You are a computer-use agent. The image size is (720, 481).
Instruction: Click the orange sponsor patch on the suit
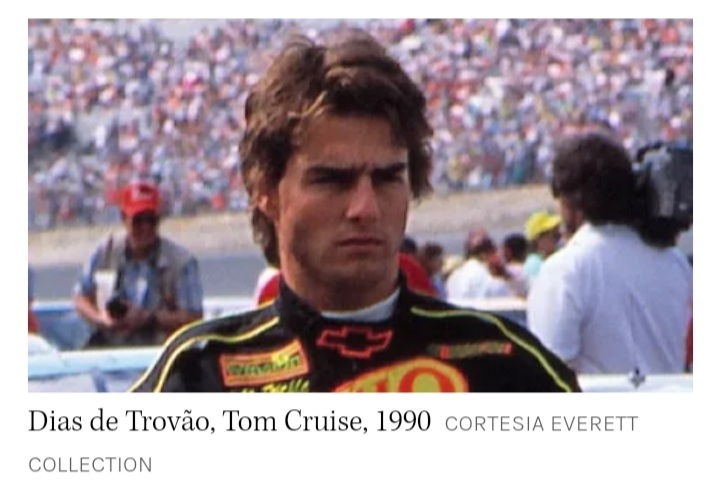pos(263,363)
